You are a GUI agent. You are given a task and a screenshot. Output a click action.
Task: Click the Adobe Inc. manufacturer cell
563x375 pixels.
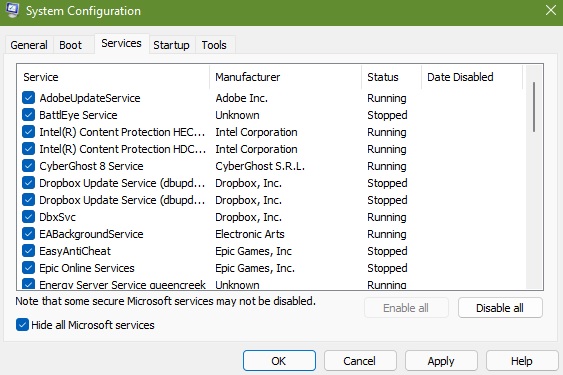click(242, 98)
